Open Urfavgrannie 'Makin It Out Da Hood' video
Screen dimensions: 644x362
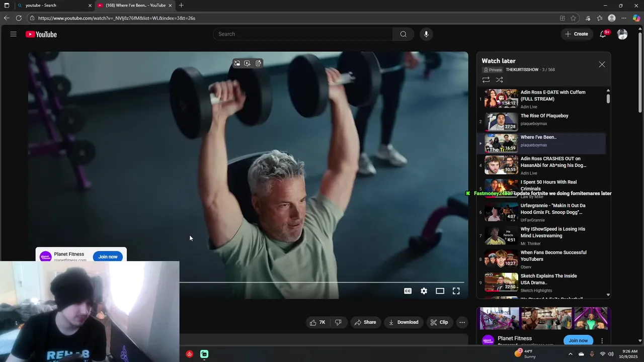(541, 212)
